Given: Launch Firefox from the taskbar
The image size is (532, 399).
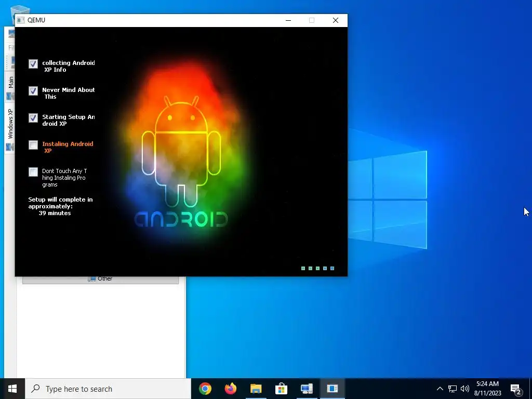Looking at the screenshot, I should (231, 389).
